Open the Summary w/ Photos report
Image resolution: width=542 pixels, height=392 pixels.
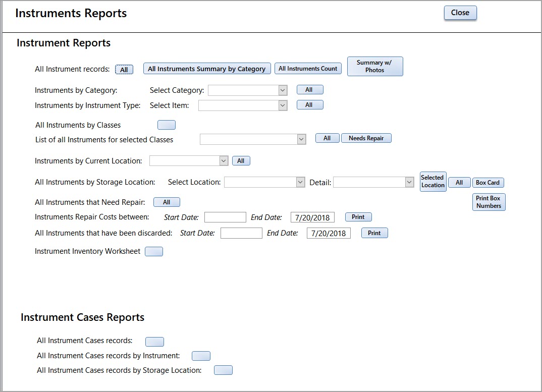(375, 66)
